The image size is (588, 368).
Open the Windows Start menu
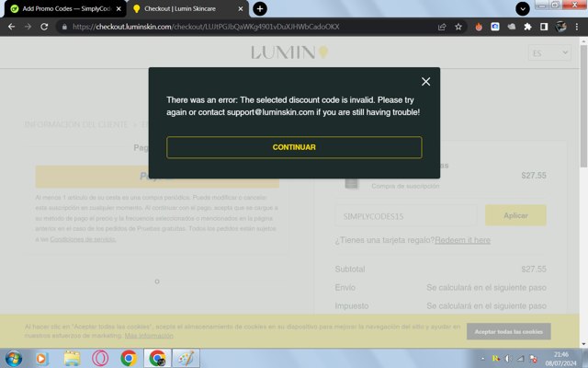click(14, 358)
